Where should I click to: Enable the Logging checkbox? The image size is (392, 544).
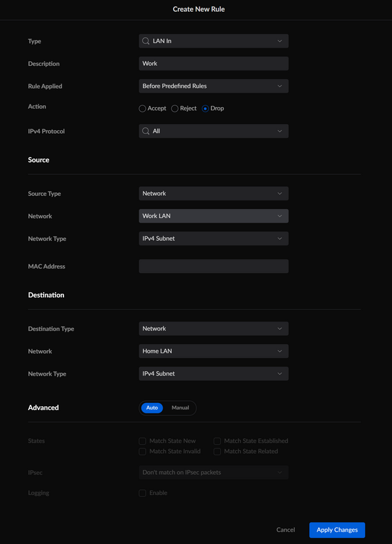point(142,493)
